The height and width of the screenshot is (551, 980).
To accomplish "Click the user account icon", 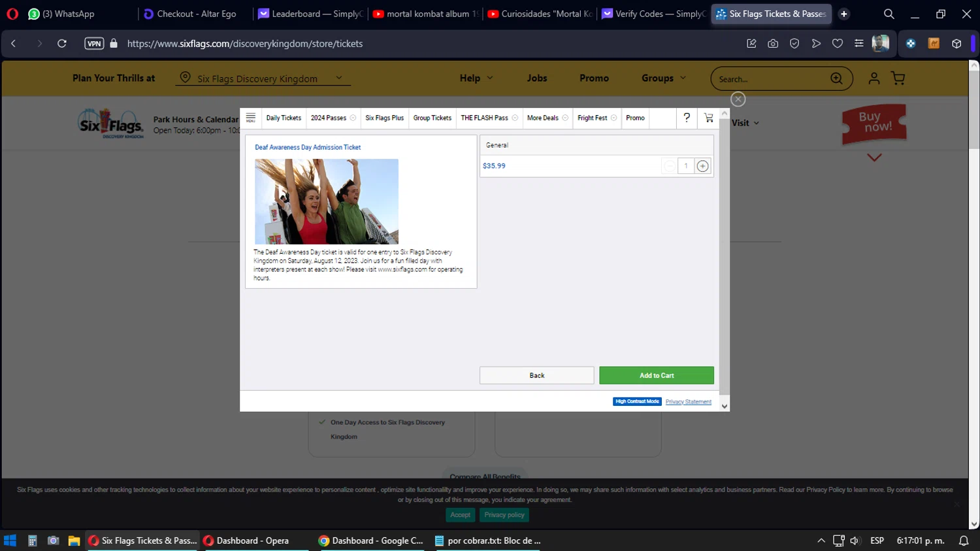I will [874, 78].
